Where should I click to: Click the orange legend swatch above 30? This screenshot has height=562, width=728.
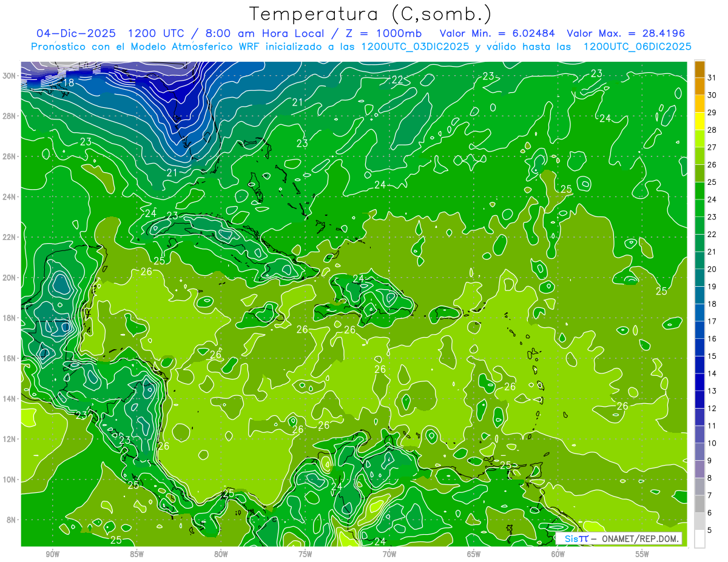click(699, 87)
